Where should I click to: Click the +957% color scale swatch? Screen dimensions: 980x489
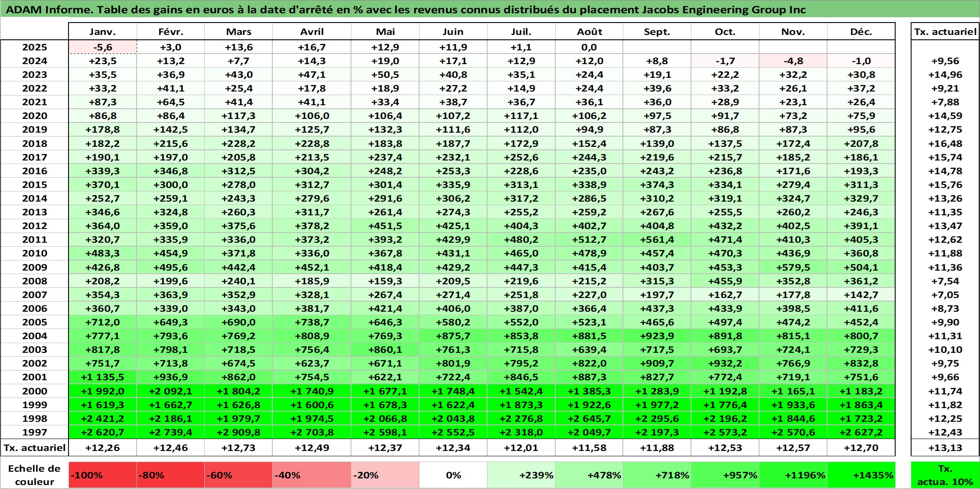[725, 475]
